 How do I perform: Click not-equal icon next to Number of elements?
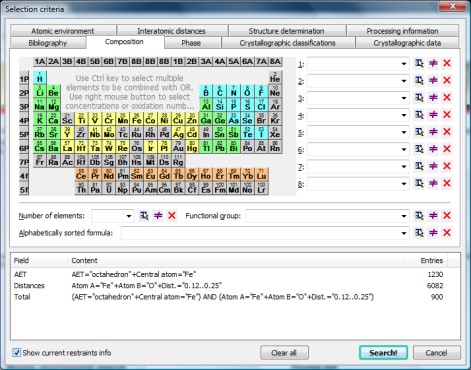tap(158, 216)
